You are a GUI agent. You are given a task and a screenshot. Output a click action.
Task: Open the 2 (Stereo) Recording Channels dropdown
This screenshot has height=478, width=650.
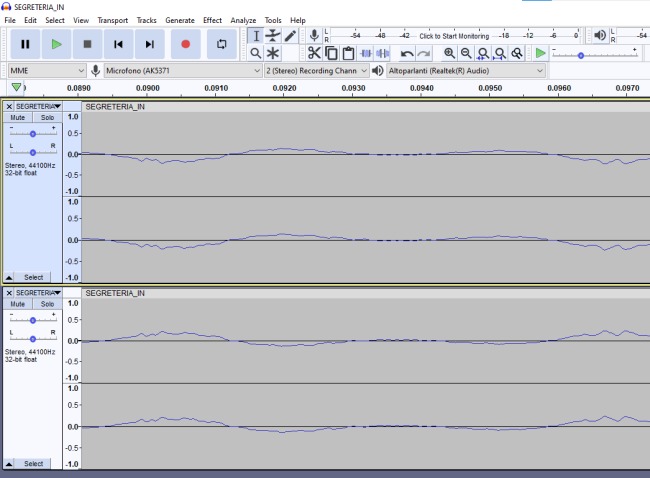click(x=317, y=71)
